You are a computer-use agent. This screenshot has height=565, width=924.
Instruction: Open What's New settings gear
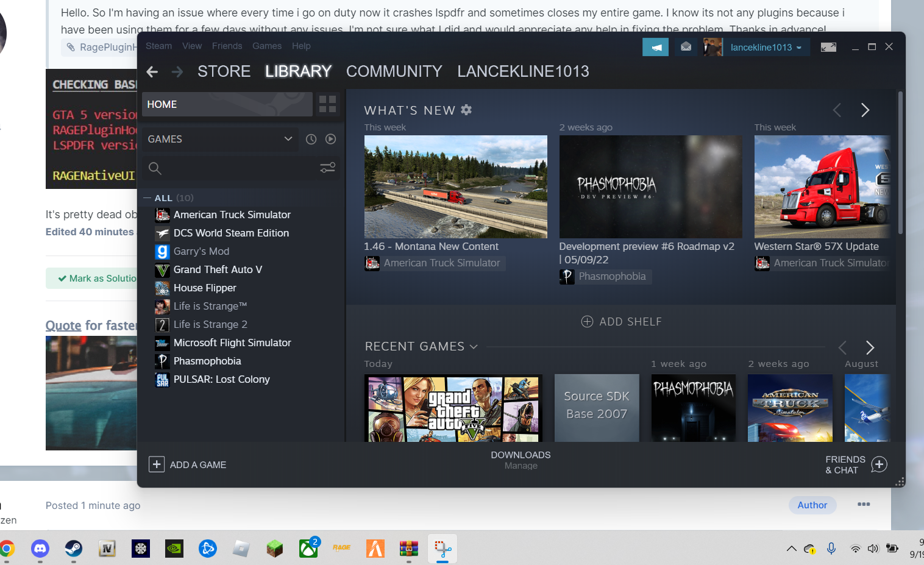click(x=466, y=110)
